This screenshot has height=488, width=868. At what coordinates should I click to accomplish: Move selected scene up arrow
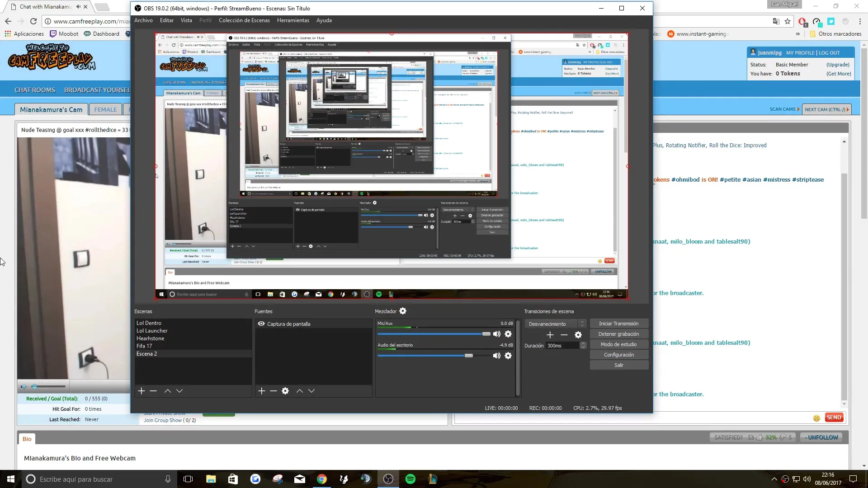point(168,391)
